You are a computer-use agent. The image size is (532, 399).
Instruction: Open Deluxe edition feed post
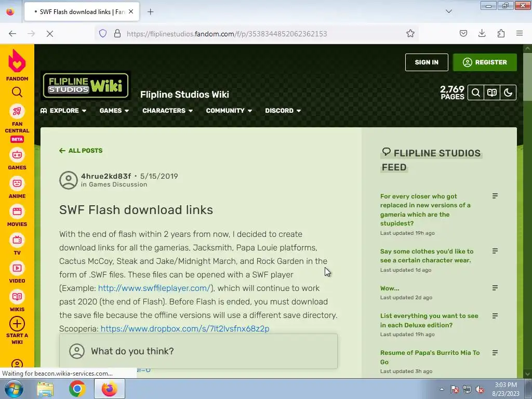pos(429,320)
